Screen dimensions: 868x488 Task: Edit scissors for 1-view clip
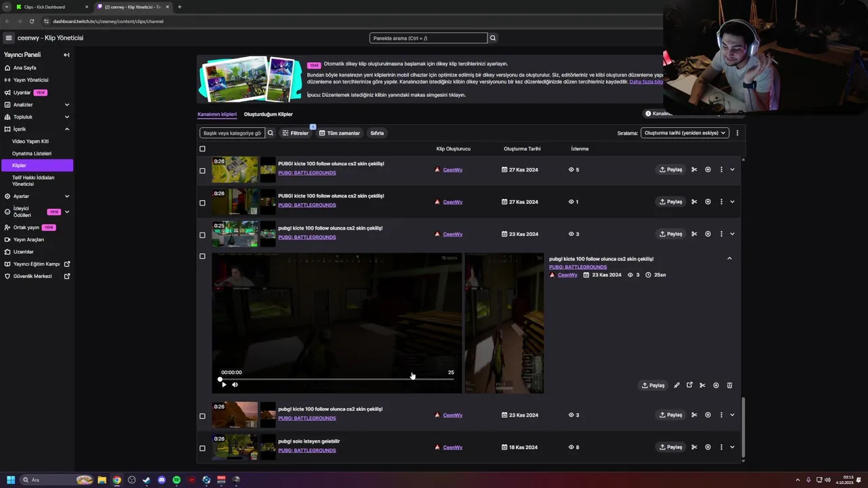pos(694,202)
